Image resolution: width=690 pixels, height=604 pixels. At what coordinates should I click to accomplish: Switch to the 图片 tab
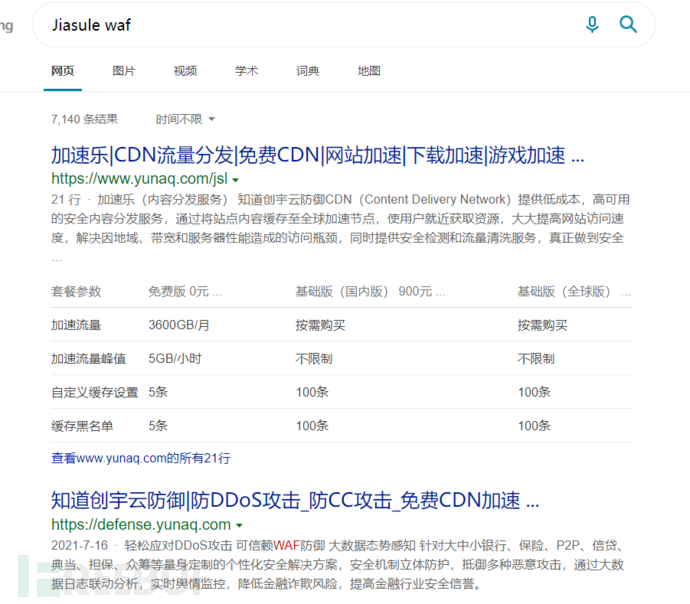coord(124,71)
